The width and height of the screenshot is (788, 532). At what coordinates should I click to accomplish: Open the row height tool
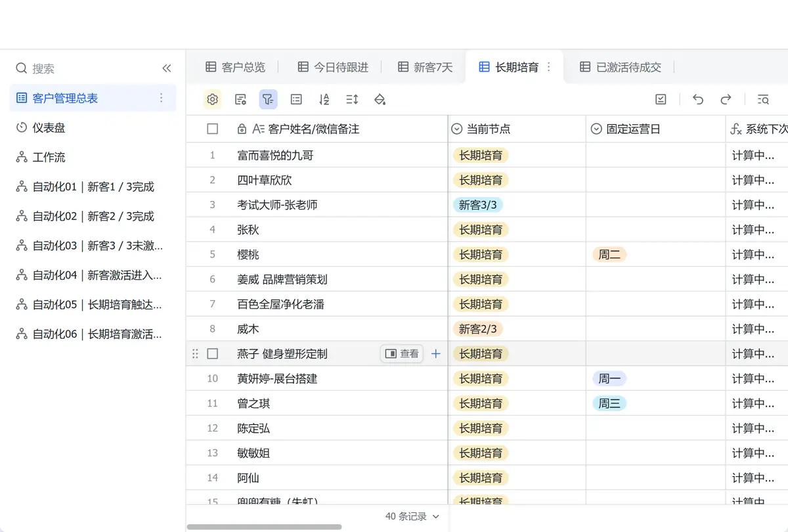(352, 99)
